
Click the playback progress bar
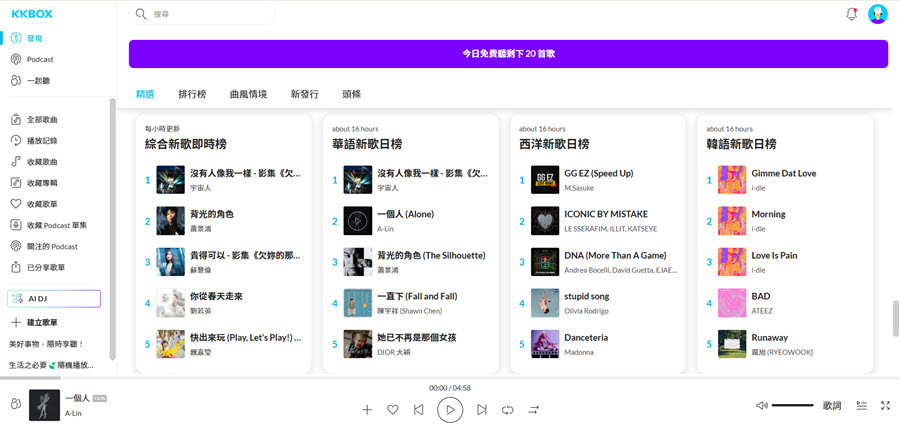(450, 378)
